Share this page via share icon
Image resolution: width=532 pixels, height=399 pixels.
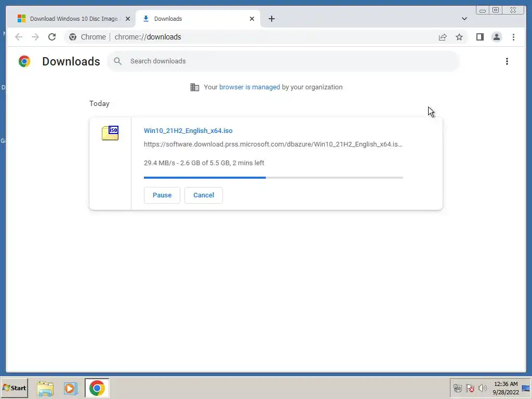click(x=443, y=37)
